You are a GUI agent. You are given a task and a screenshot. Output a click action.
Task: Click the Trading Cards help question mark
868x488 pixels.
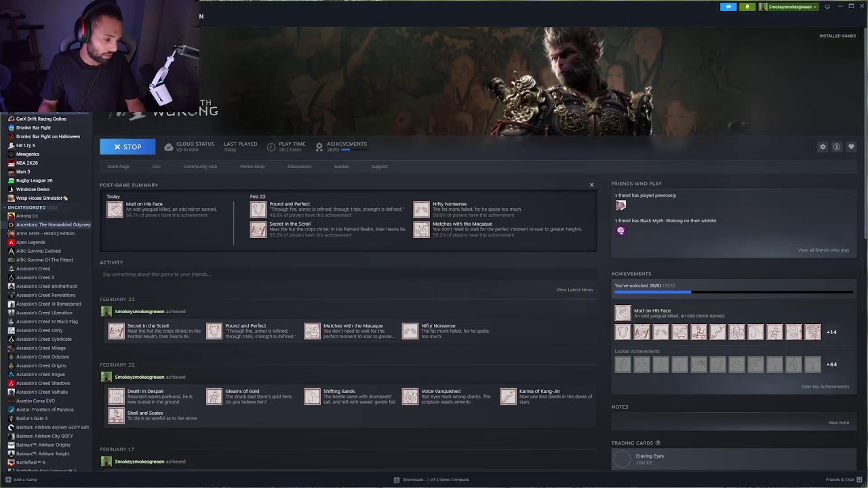(x=658, y=443)
